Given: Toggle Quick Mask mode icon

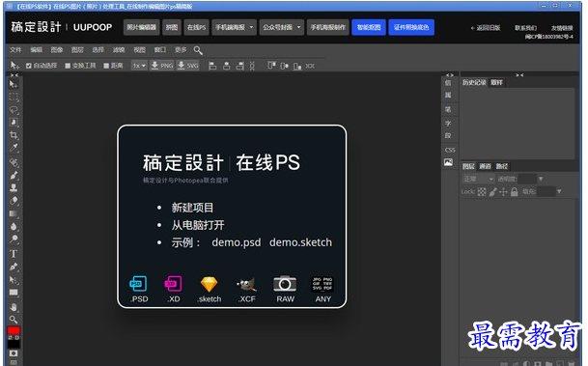Looking at the screenshot, I should coord(14,353).
